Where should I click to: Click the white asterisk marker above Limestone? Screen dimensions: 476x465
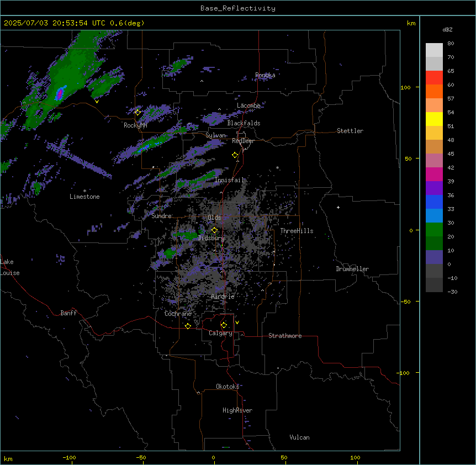(84, 191)
